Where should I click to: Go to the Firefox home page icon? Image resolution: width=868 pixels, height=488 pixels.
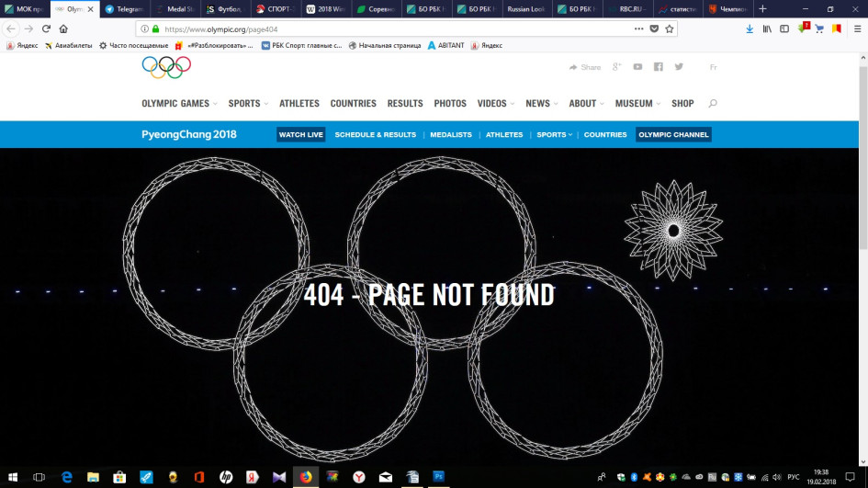pos(63,28)
